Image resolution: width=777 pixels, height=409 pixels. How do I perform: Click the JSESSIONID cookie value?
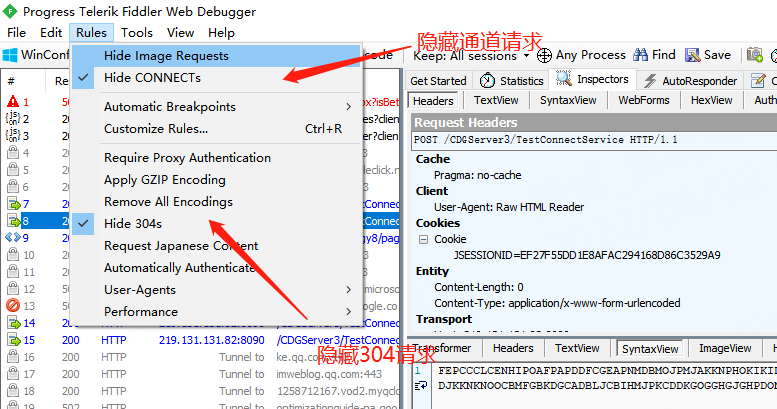[x=587, y=255]
